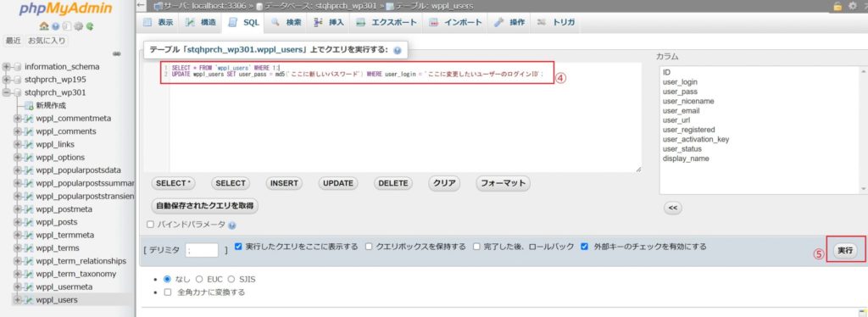Click the table icon of wppl_posts

coord(28,222)
